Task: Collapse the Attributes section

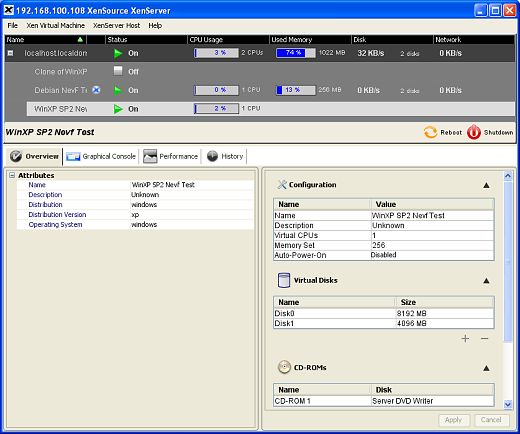Action: click(x=12, y=175)
